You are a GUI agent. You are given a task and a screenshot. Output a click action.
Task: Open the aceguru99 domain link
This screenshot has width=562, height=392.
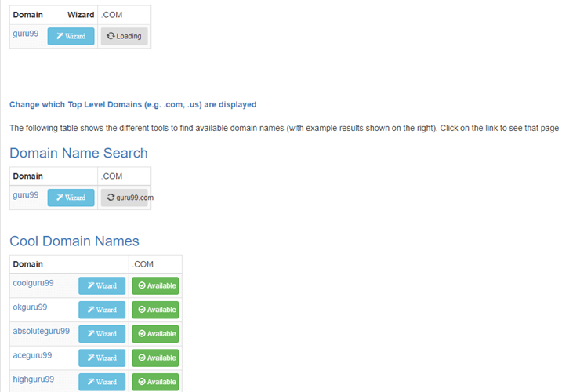(32, 355)
